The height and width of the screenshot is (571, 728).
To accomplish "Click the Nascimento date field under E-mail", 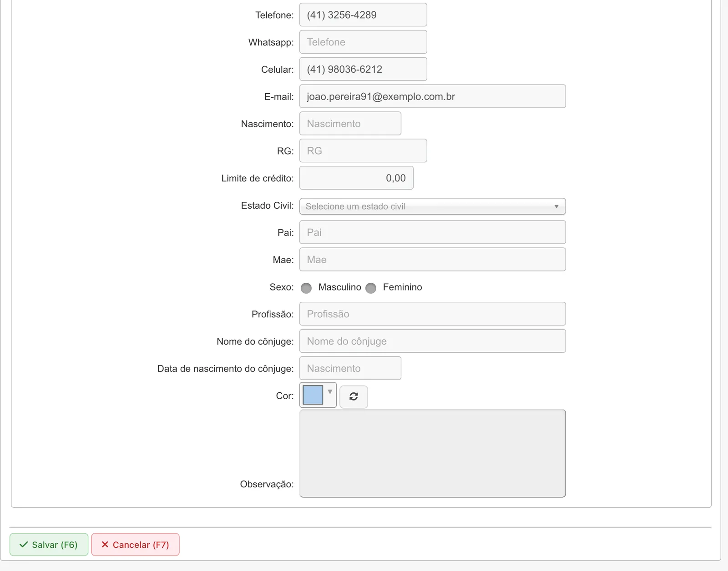I will point(350,124).
